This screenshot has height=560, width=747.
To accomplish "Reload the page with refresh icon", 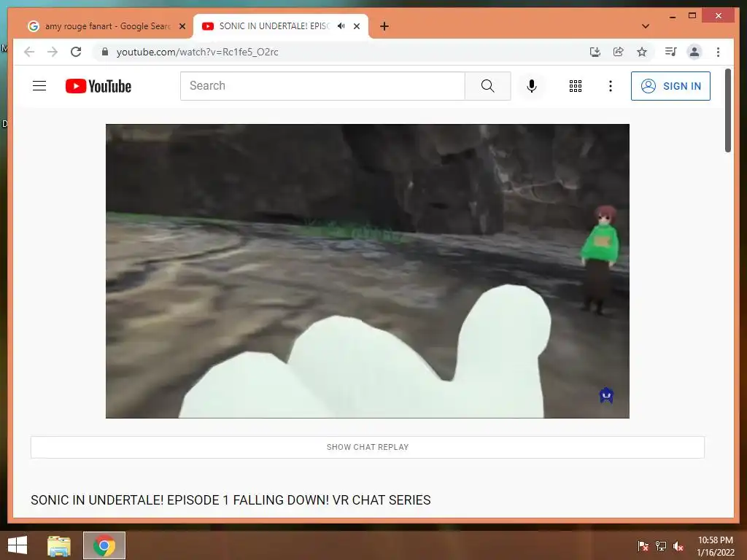I will point(76,52).
